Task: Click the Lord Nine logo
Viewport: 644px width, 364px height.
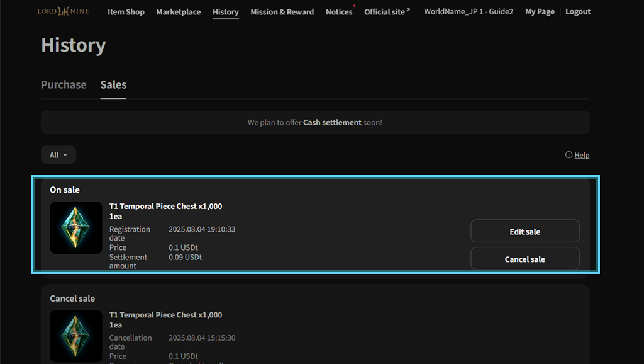Action: pos(63,11)
